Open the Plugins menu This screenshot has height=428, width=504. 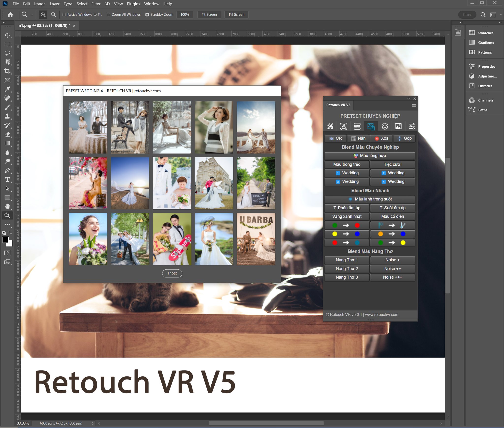click(133, 4)
